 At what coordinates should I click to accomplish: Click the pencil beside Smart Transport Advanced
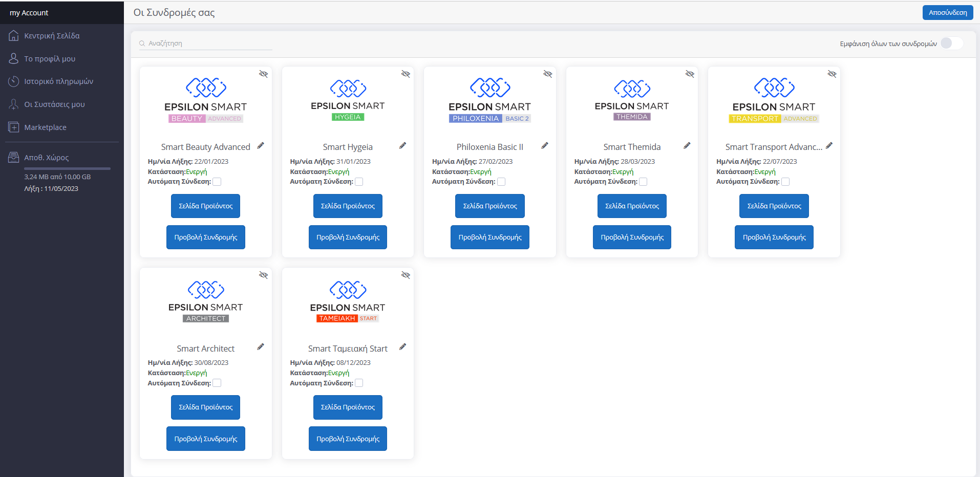(x=829, y=146)
